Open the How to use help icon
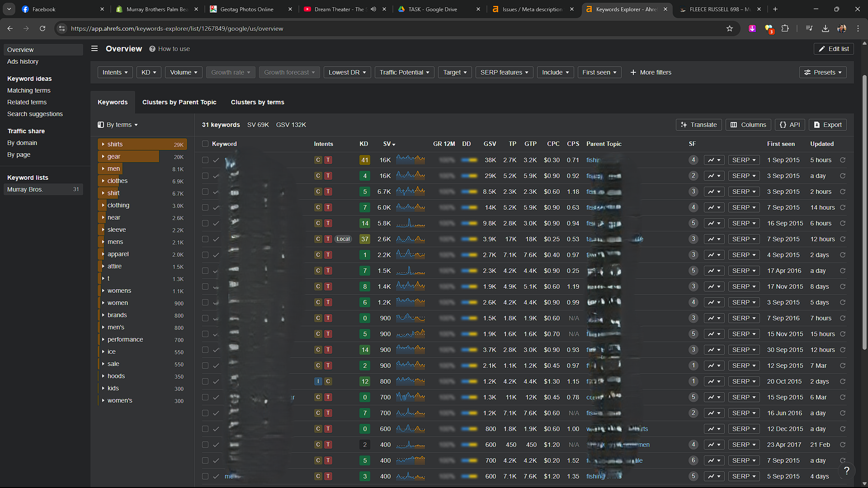Screen dimensions: 868x488 (x=152, y=49)
